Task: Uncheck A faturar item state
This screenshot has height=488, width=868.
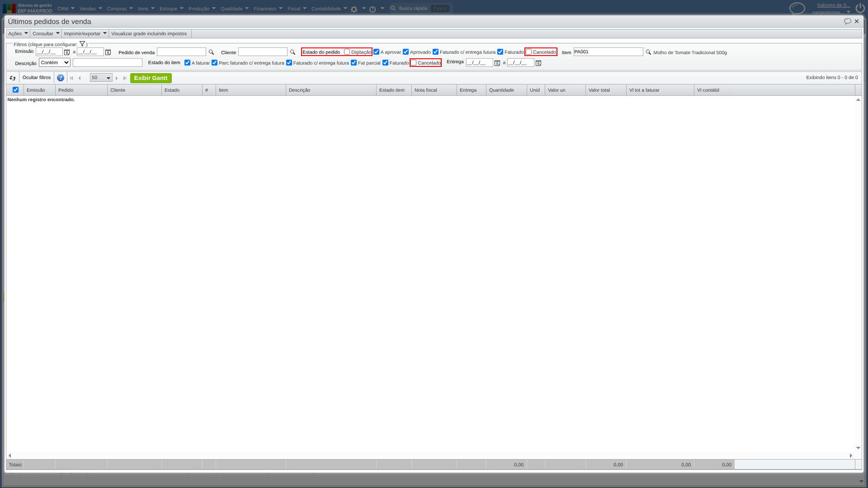Action: (187, 63)
